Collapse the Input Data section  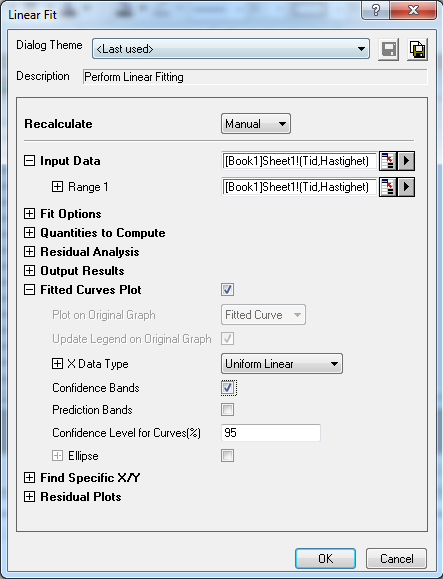coord(29,161)
